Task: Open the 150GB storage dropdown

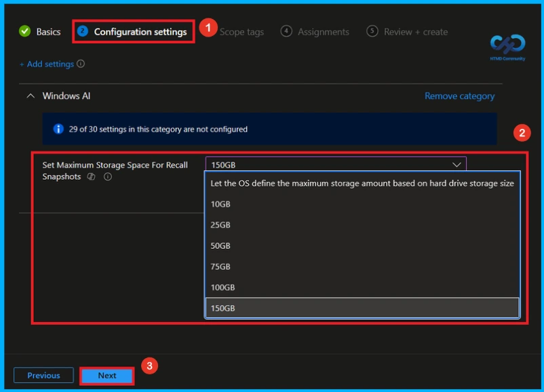Action: click(336, 164)
